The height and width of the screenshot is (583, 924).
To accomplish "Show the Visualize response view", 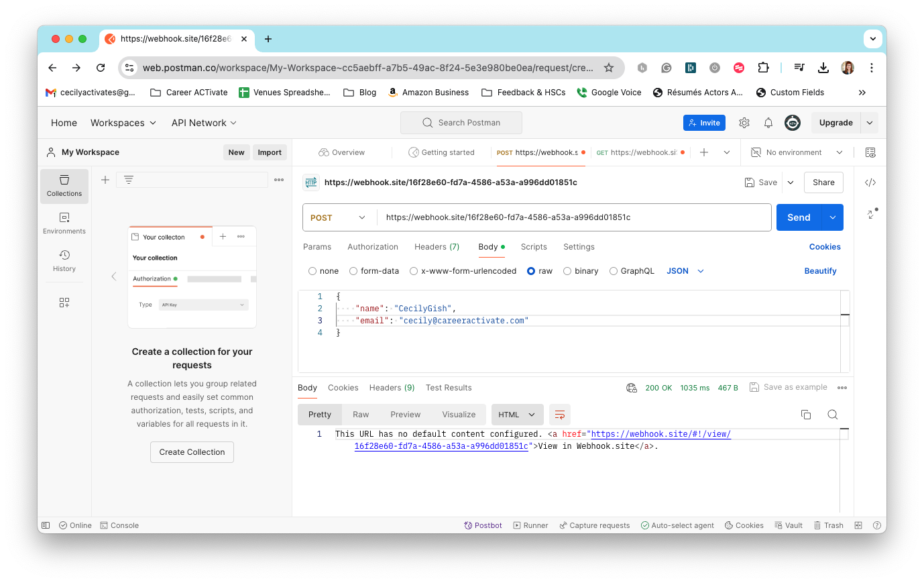I will (x=459, y=415).
